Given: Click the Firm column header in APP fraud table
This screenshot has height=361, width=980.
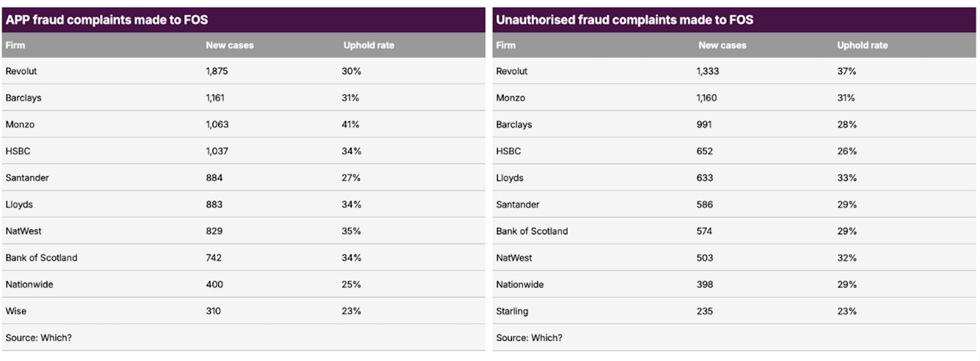Looking at the screenshot, I should tap(15, 45).
